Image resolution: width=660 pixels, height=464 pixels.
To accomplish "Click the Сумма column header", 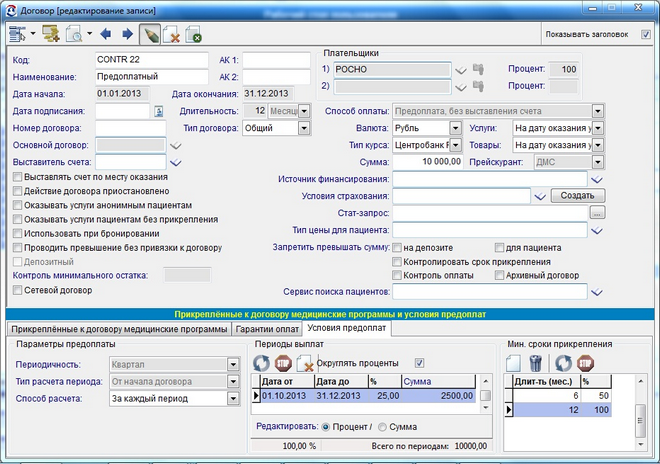I will 438,381.
